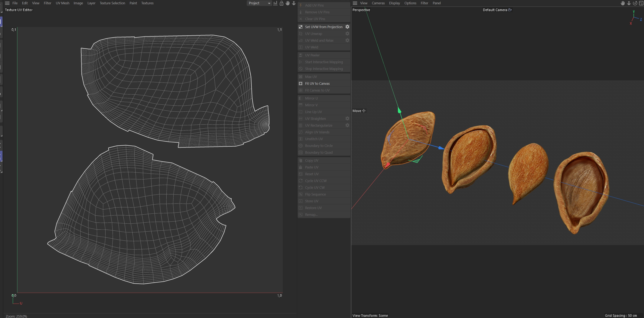Click Fit UV to Canvas

point(317,84)
